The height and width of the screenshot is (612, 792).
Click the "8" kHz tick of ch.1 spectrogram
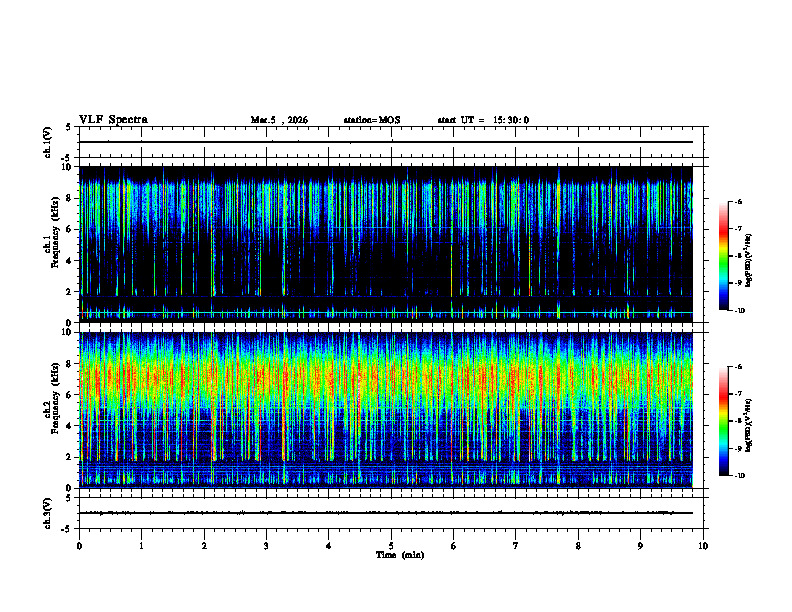point(69,198)
